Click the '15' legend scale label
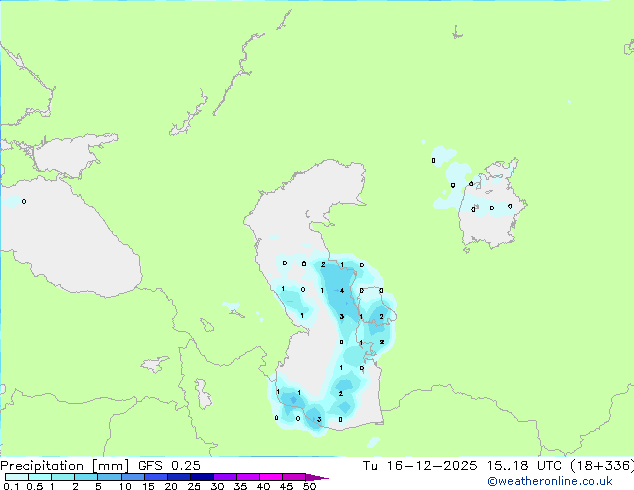This screenshot has width=634, height=490. pyautogui.click(x=148, y=486)
